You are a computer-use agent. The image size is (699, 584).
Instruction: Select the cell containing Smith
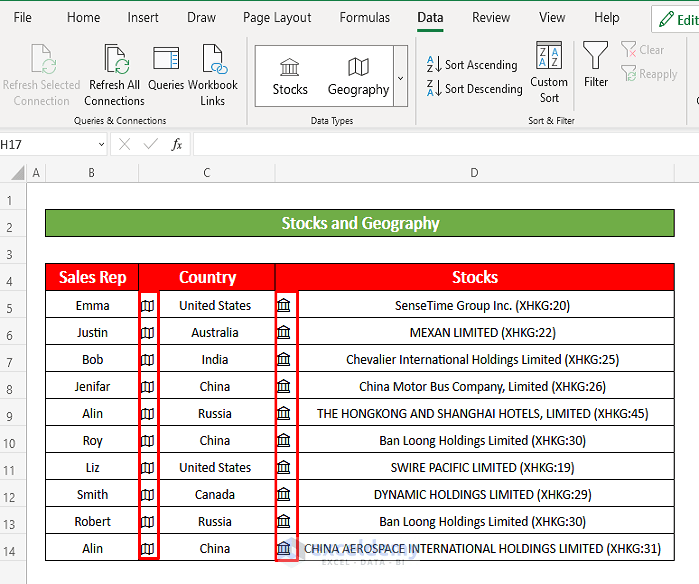(x=92, y=494)
